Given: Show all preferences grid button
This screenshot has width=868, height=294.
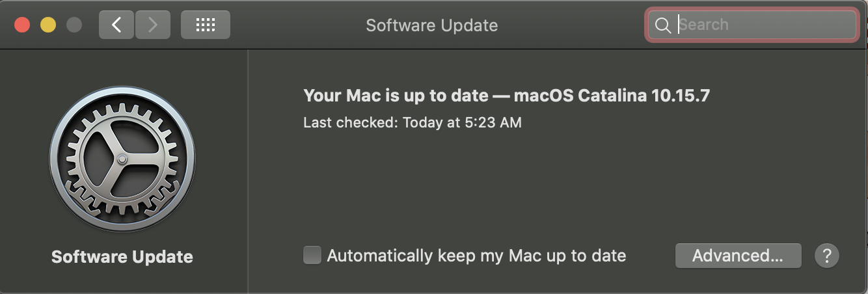Looking at the screenshot, I should pos(205,25).
